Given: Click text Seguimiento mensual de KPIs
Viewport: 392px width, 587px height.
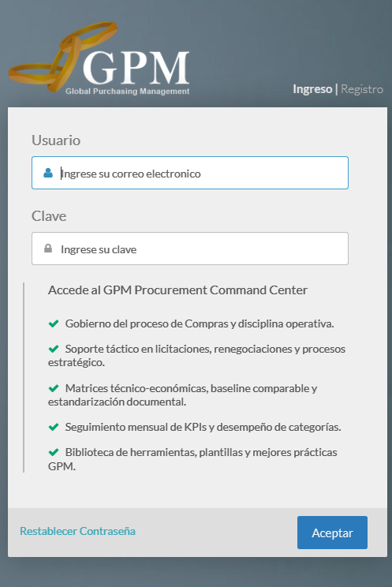Looking at the screenshot, I should tap(136, 427).
